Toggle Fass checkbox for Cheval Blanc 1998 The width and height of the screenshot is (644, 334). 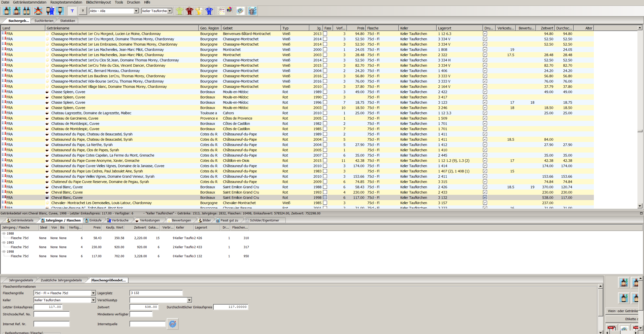(x=325, y=198)
